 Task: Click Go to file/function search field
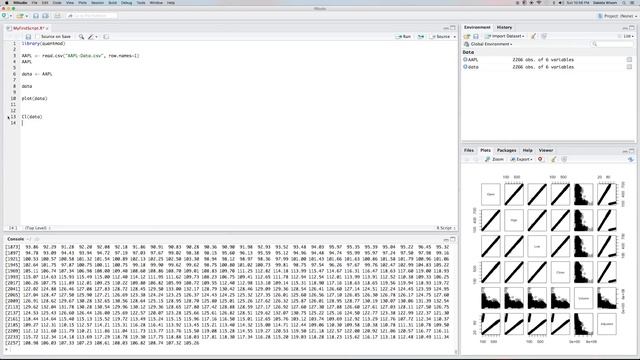point(92,16)
